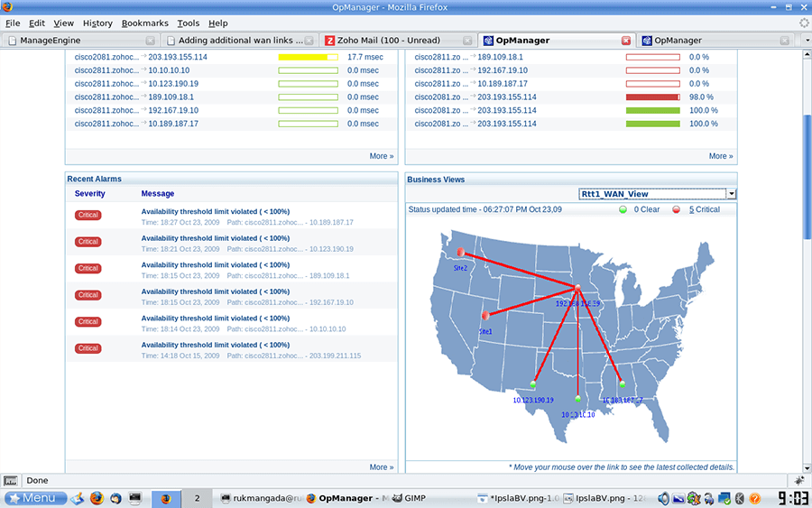Click the Message column header
The width and height of the screenshot is (812, 508).
[157, 194]
